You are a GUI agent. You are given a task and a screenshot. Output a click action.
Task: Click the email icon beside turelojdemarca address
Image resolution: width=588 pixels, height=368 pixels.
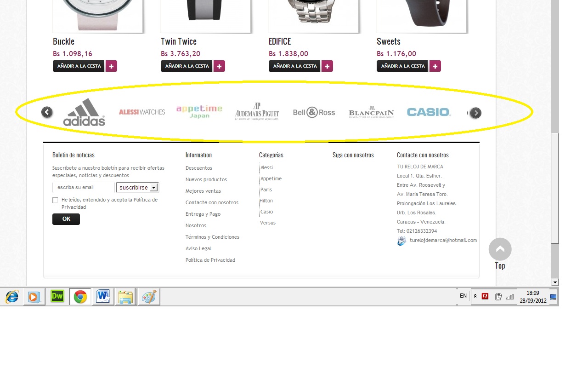point(401,241)
